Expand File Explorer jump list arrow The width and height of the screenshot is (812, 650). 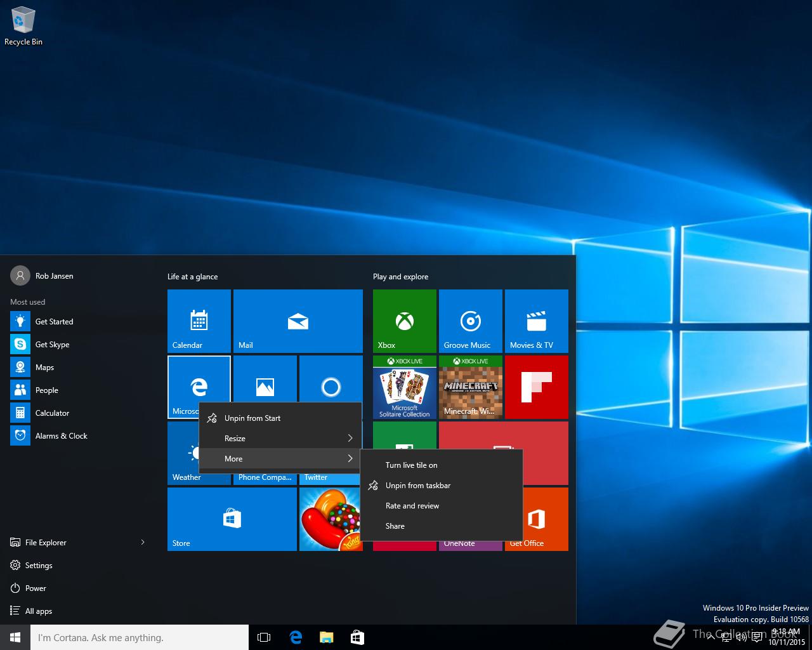click(143, 542)
